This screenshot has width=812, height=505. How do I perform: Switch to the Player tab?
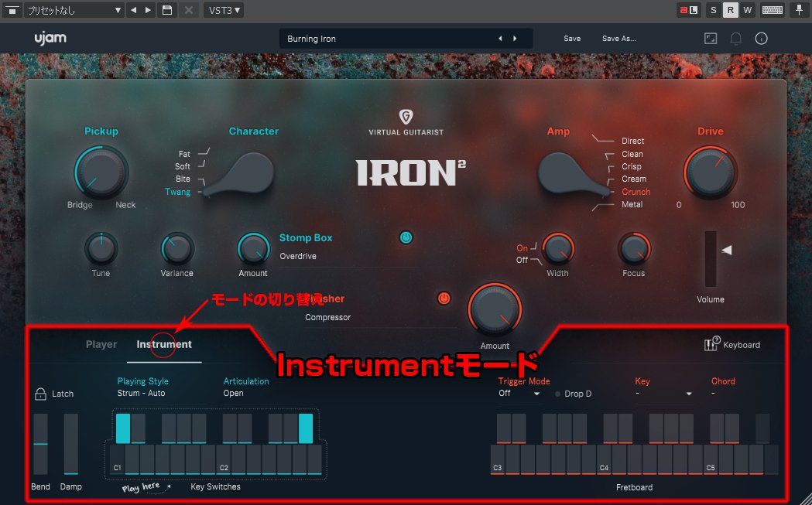click(101, 345)
